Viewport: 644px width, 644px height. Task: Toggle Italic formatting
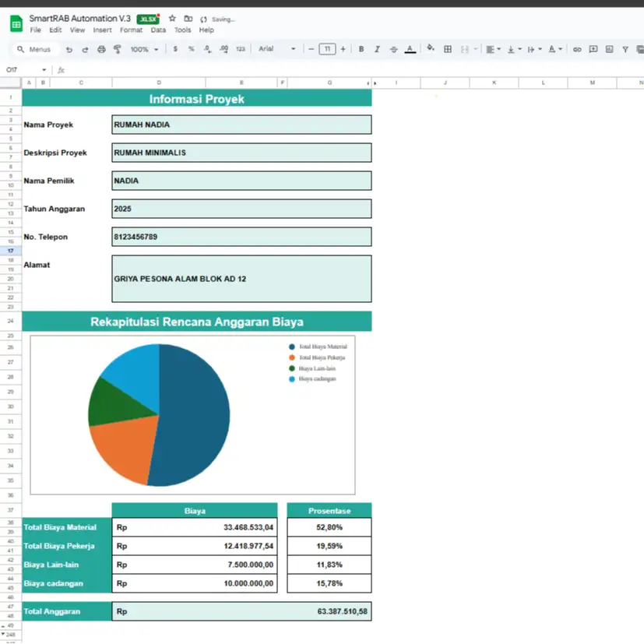click(x=377, y=49)
